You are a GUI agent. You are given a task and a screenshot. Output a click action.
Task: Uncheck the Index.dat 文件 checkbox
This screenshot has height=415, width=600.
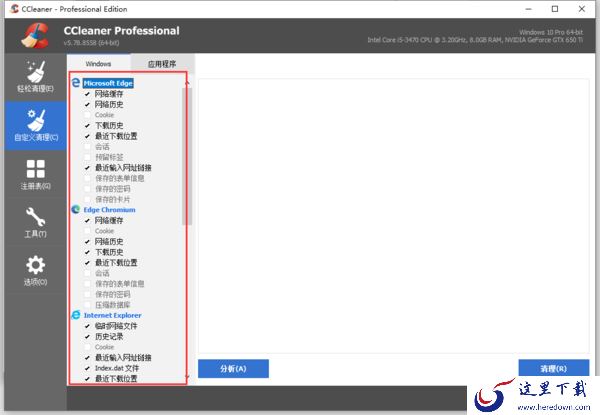click(87, 368)
